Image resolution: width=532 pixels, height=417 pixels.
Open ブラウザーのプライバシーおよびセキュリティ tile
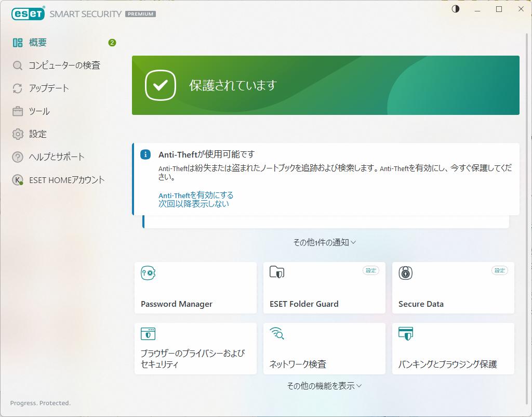(x=195, y=349)
